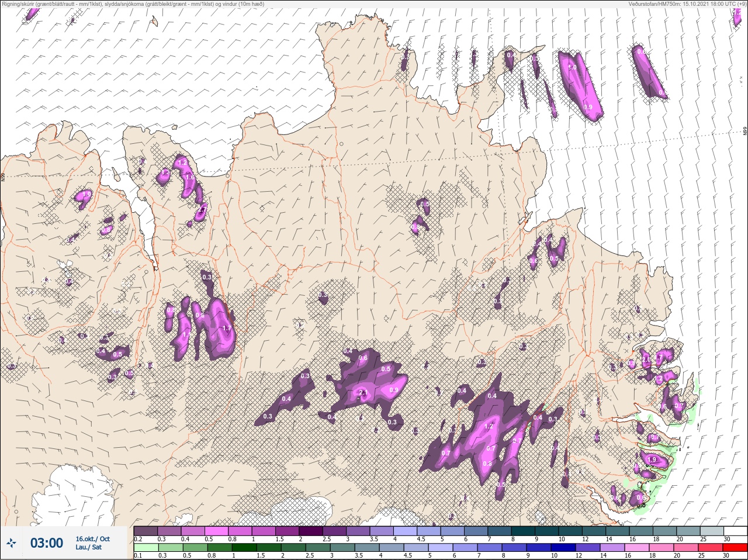Viewport: 748px width, 560px height.
Task: Click the '1.7' value in the western snow blob
Action: click(x=227, y=329)
